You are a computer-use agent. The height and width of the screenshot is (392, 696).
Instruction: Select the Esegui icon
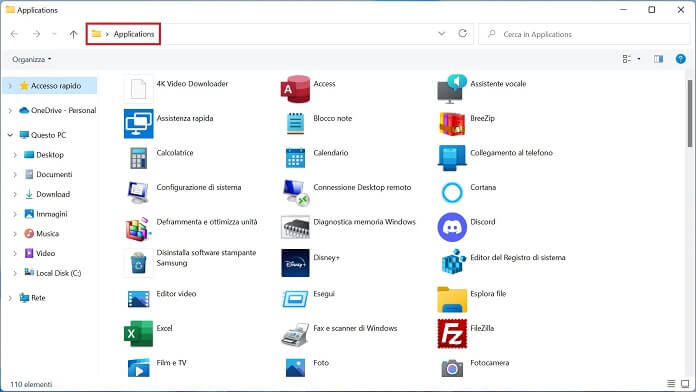tap(295, 299)
